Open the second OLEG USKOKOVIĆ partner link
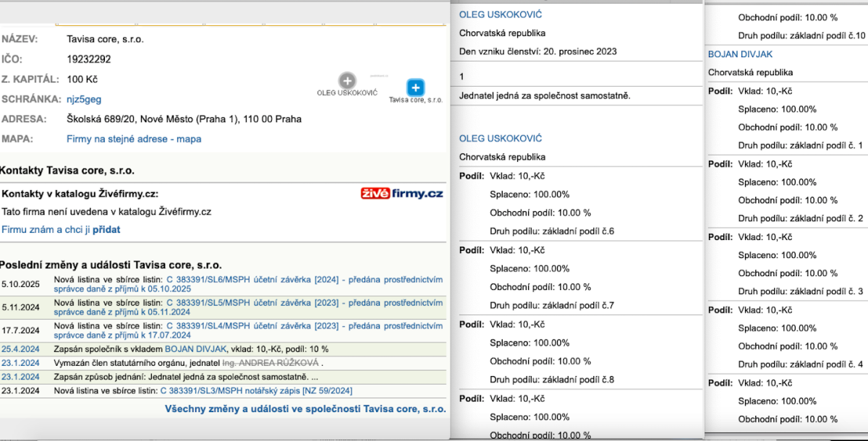 pos(501,138)
